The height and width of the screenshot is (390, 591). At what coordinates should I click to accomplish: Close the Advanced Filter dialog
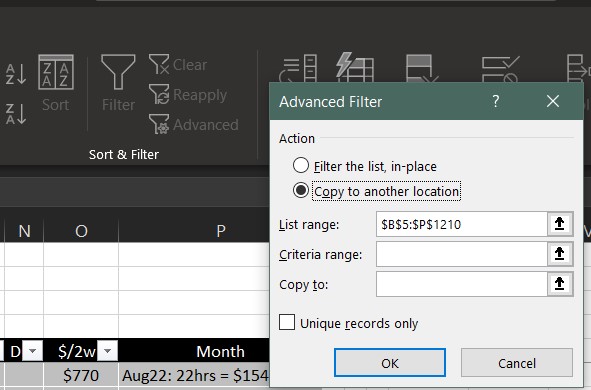point(553,101)
